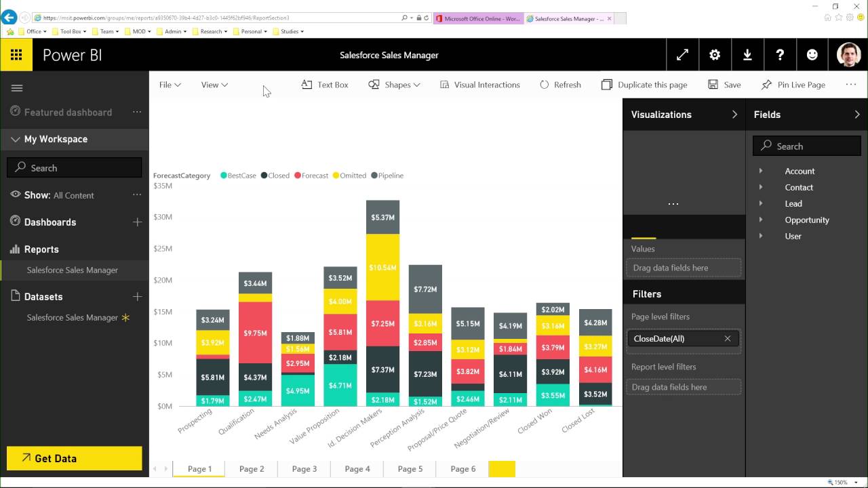The height and width of the screenshot is (488, 868).
Task: Open the Featured dashboard
Action: (x=68, y=112)
